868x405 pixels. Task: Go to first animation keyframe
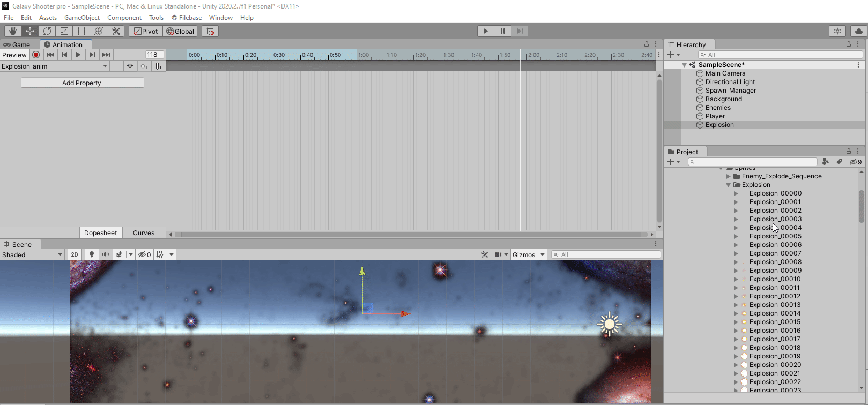point(50,55)
